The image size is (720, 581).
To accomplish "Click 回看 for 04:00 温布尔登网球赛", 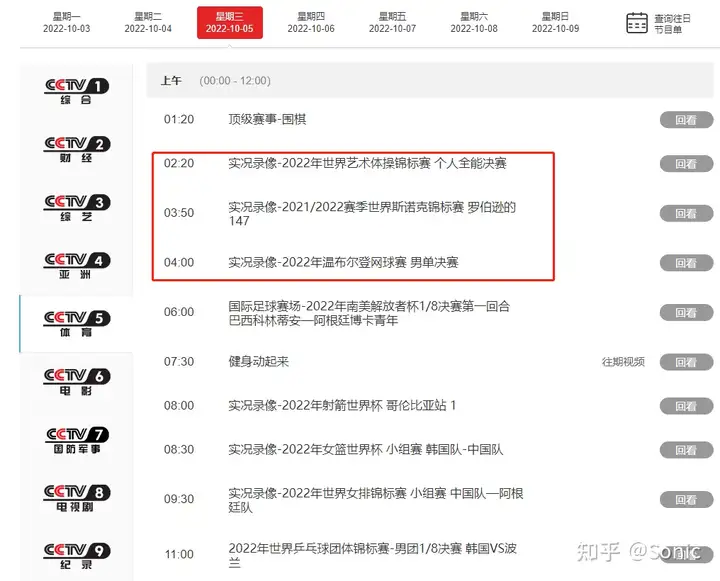I will (686, 263).
